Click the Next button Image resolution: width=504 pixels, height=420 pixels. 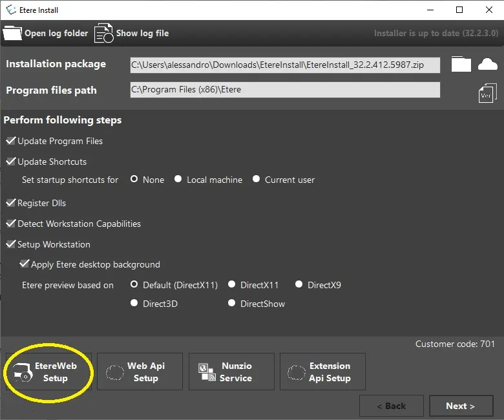460,406
